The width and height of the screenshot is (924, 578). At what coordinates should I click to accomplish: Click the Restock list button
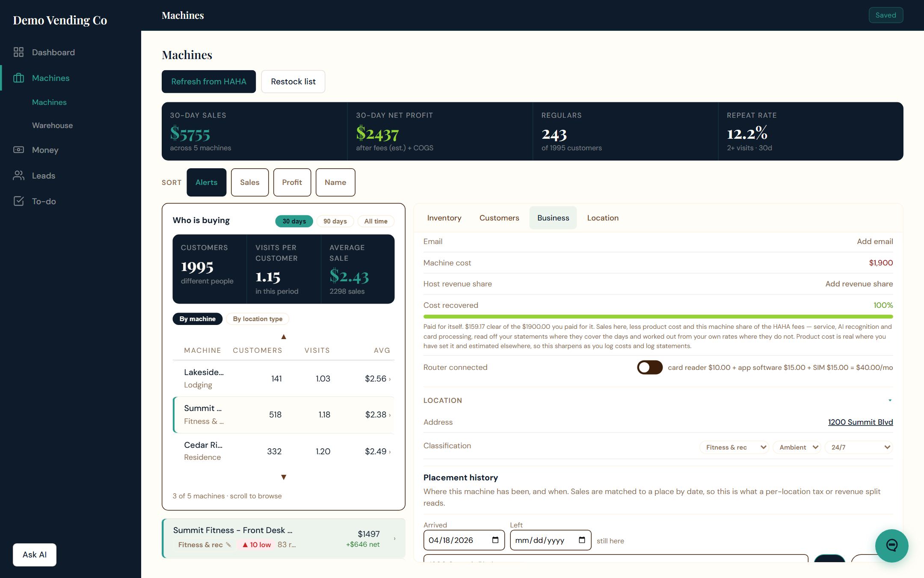click(x=293, y=81)
